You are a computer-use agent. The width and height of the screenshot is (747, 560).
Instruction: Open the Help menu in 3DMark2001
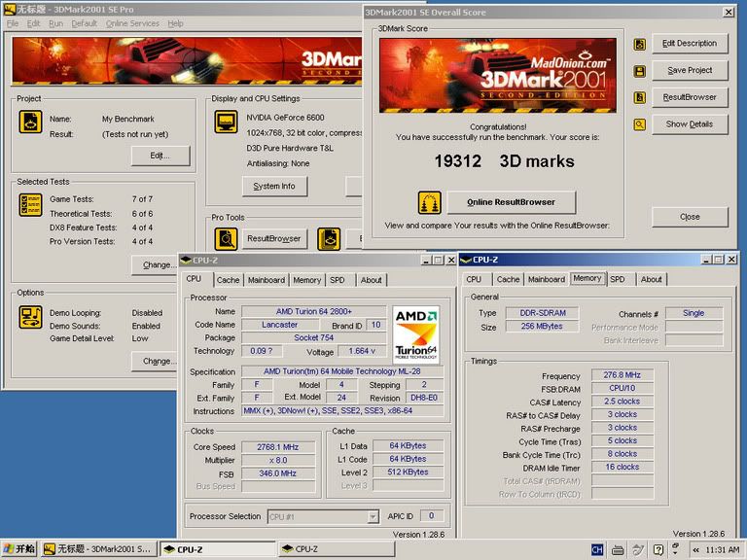coord(175,23)
